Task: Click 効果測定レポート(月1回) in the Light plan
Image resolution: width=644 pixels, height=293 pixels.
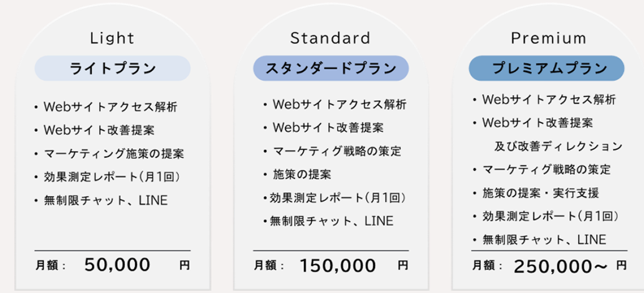Action: (x=112, y=177)
